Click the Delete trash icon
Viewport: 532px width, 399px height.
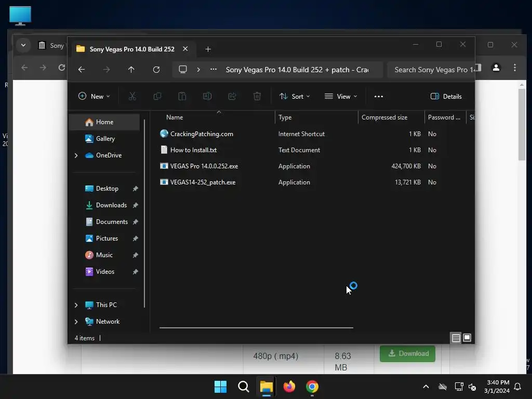[x=257, y=96]
